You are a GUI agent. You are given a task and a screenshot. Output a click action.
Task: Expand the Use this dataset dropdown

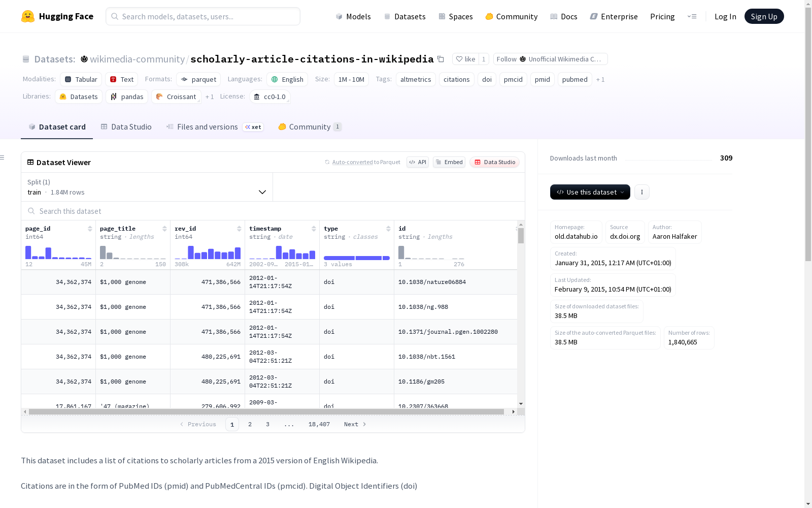(x=590, y=192)
